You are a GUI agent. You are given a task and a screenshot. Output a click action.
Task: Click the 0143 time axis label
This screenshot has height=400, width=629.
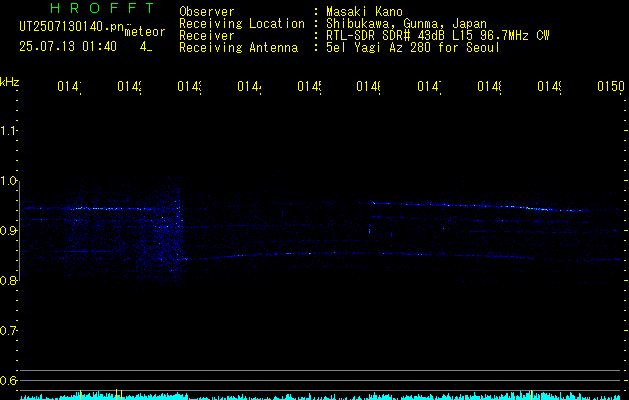point(189,86)
